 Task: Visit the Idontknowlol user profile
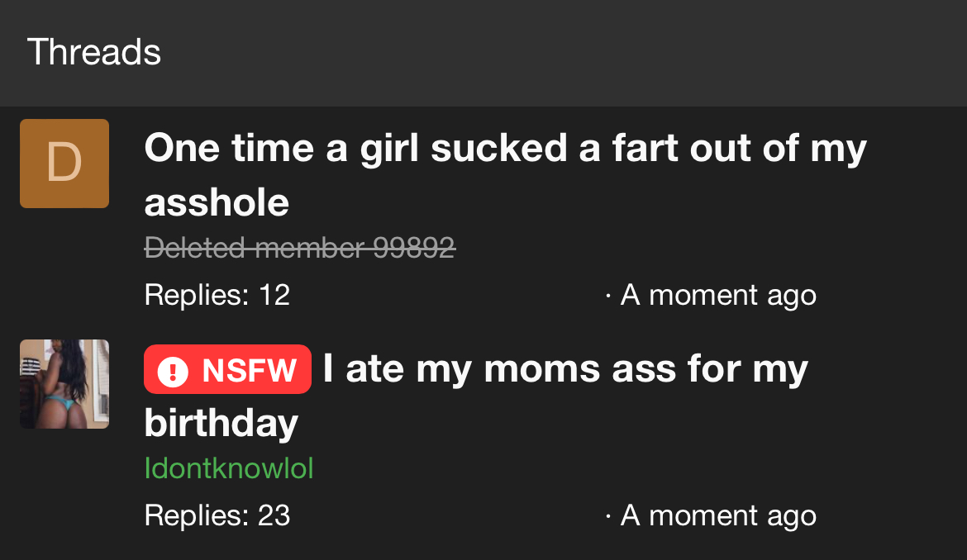[229, 468]
